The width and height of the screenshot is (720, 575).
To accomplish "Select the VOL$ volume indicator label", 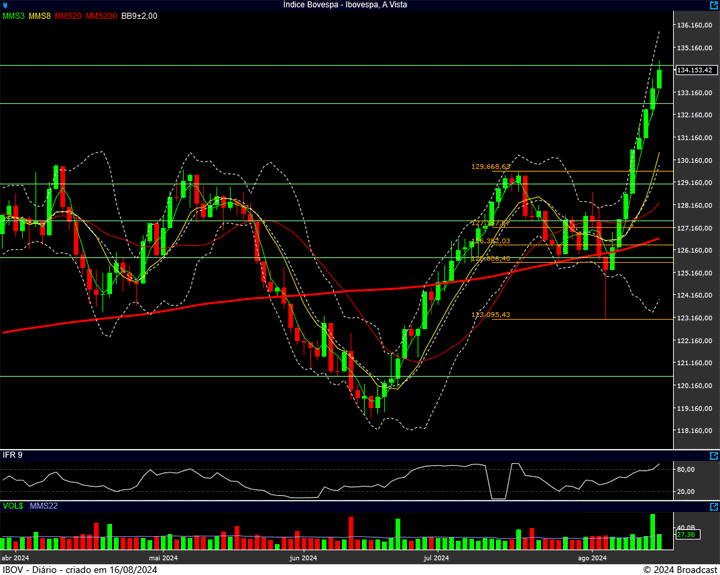I will (13, 507).
